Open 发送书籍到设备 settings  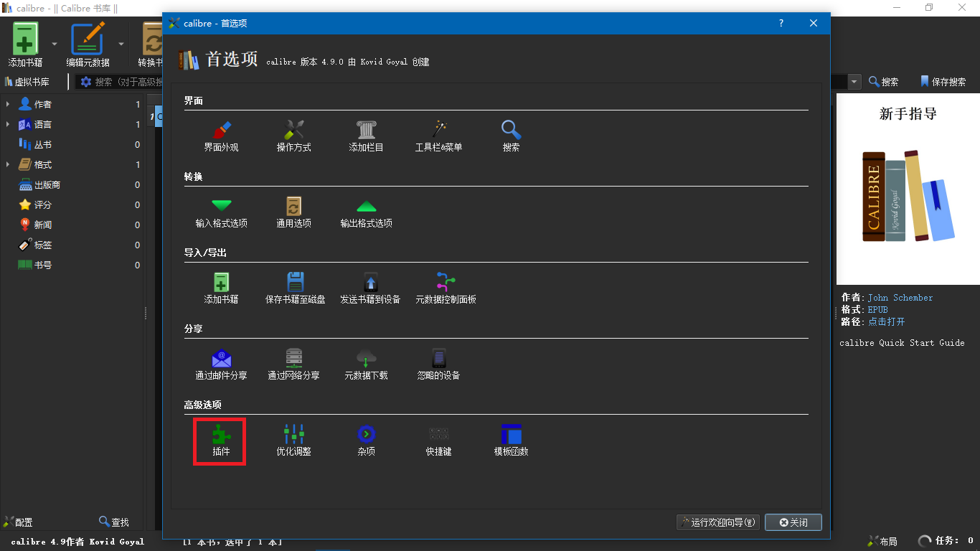[x=370, y=288]
